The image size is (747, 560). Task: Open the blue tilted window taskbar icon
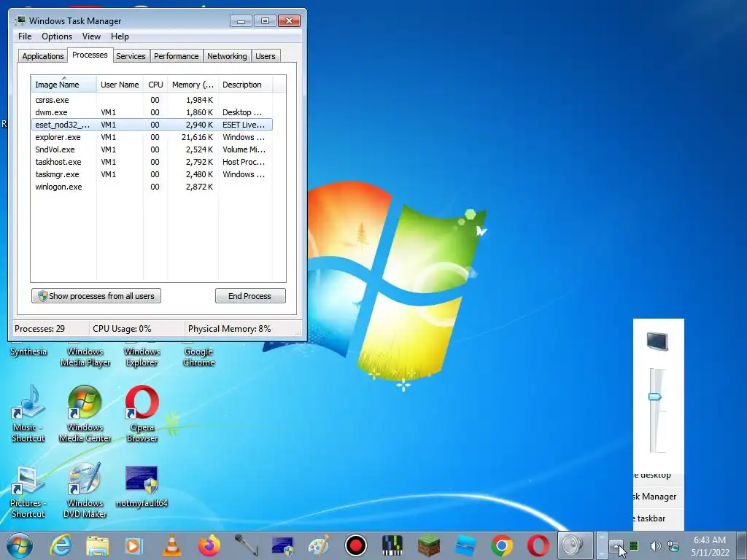[465, 545]
